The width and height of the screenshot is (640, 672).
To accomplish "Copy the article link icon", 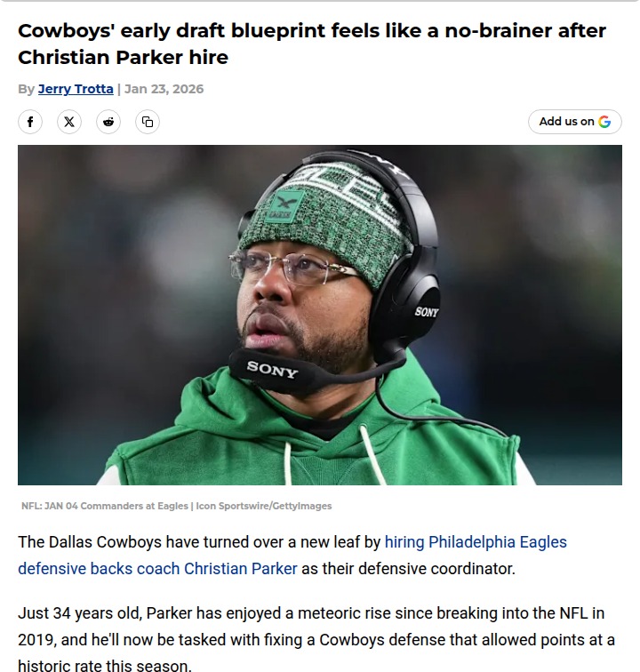I will click(148, 122).
